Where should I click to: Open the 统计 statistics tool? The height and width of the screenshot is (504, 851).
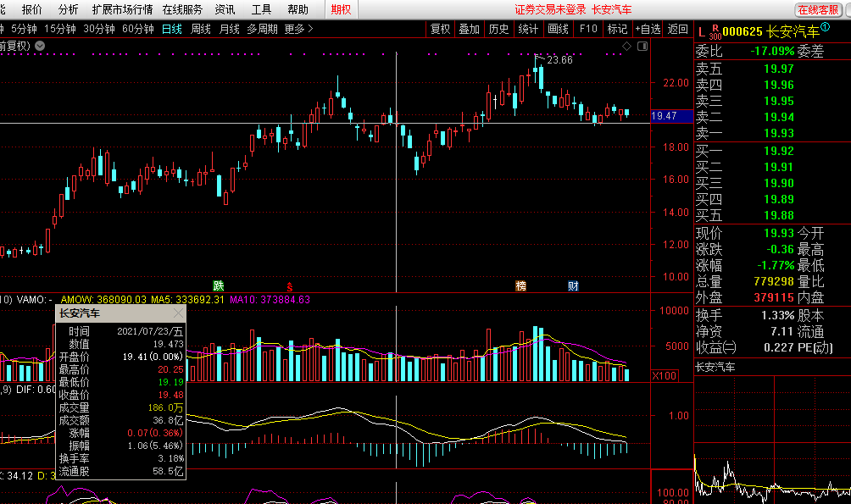click(527, 30)
